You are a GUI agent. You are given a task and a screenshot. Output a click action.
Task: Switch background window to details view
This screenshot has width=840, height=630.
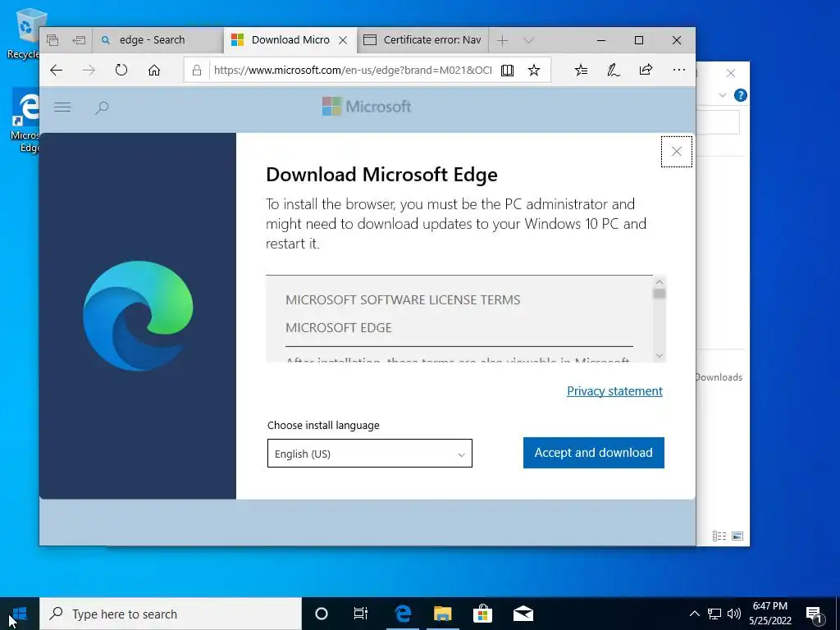(719, 536)
